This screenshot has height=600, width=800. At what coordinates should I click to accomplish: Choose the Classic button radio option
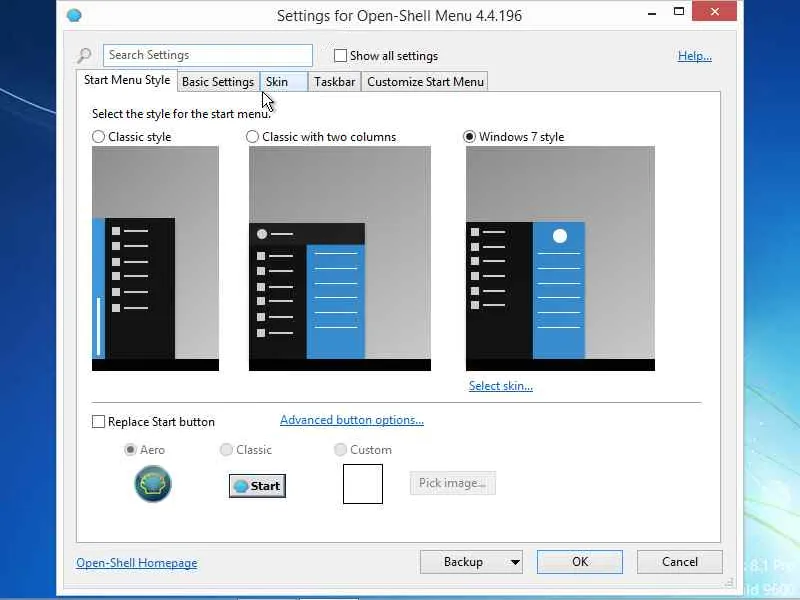click(226, 449)
